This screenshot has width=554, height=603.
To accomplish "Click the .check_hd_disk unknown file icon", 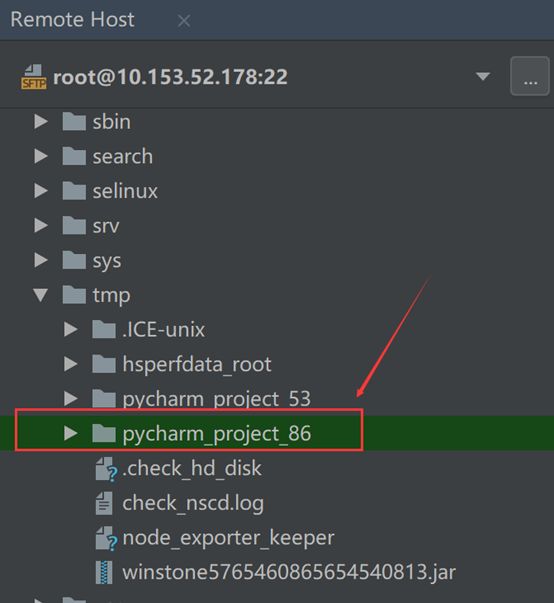I will coord(106,469).
